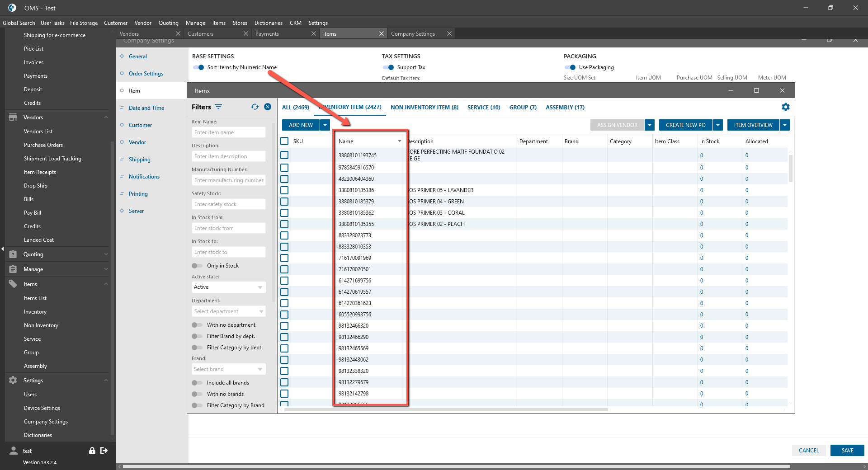Click the CREATE NEW PO button

click(685, 125)
